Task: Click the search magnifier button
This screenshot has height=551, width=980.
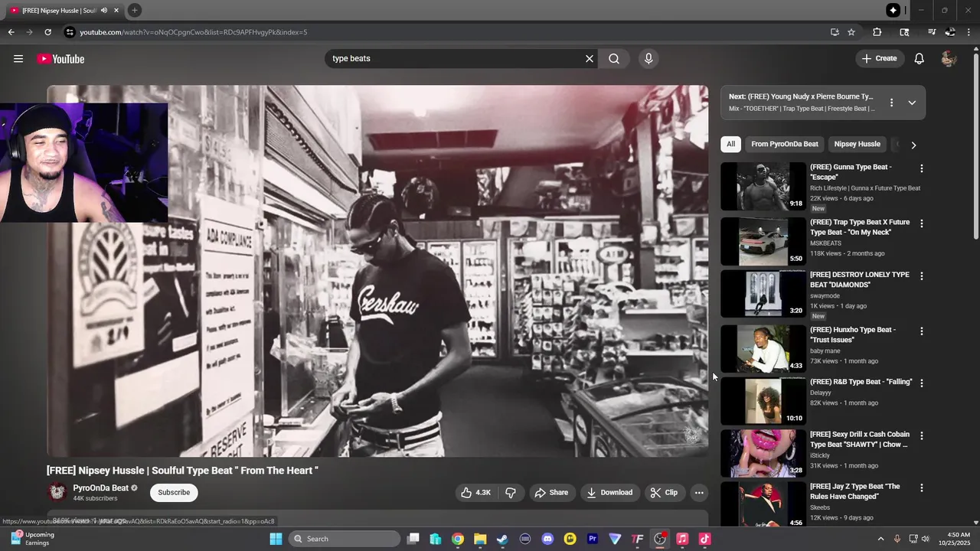Action: coord(614,59)
